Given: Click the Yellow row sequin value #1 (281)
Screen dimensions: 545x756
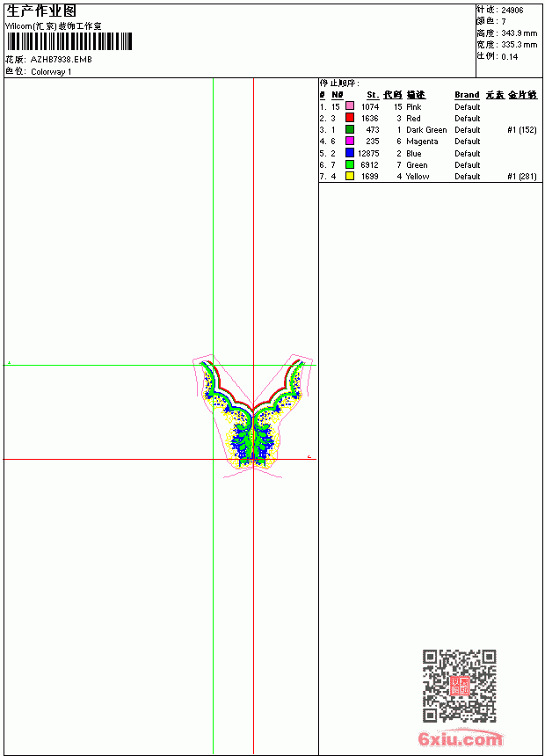Looking at the screenshot, I should [522, 177].
